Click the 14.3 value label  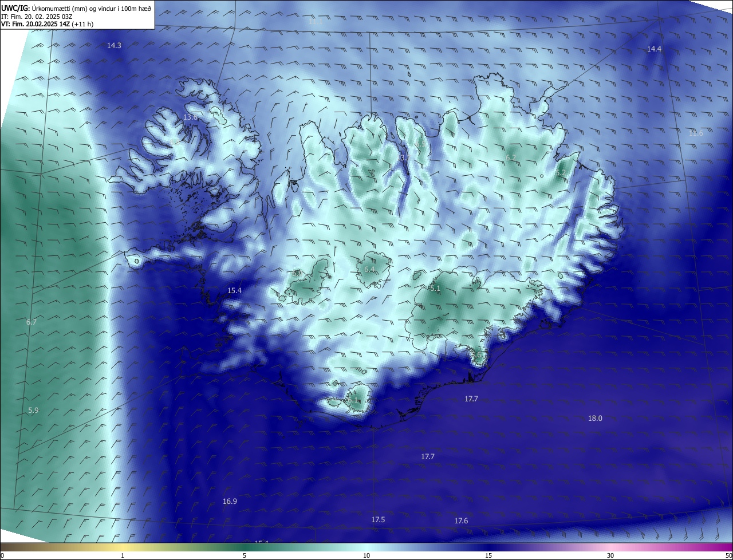coord(115,45)
